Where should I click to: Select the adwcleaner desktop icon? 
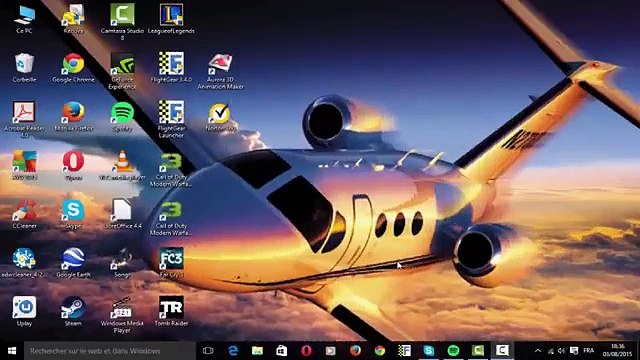tap(24, 262)
